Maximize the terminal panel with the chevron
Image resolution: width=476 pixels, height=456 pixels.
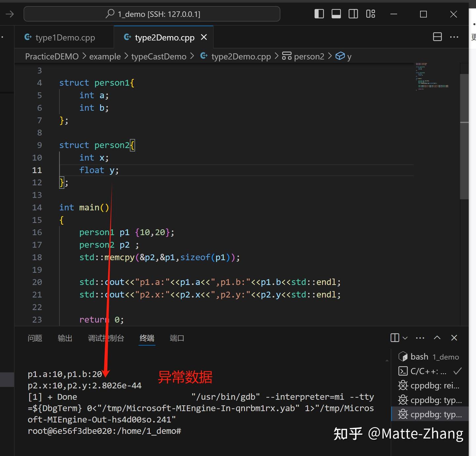437,338
